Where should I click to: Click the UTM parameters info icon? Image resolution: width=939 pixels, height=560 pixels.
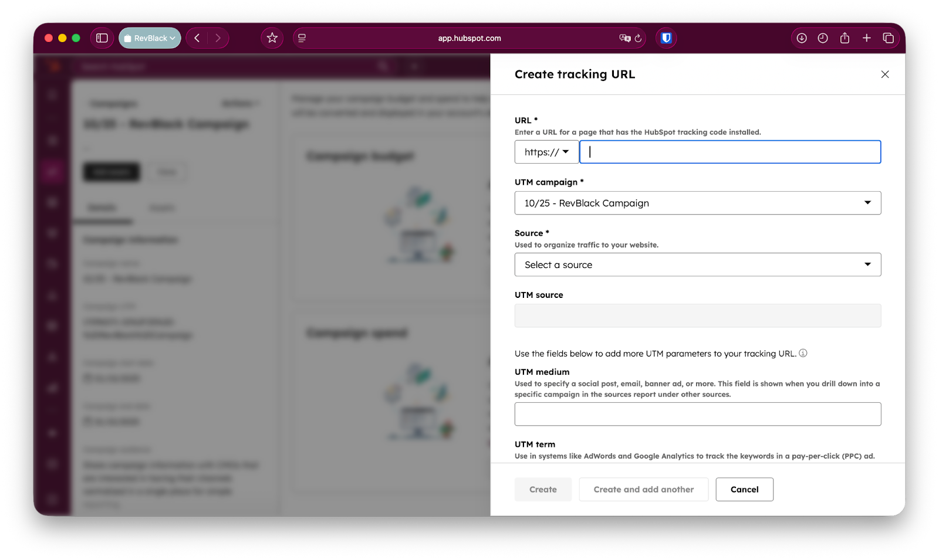(x=803, y=353)
